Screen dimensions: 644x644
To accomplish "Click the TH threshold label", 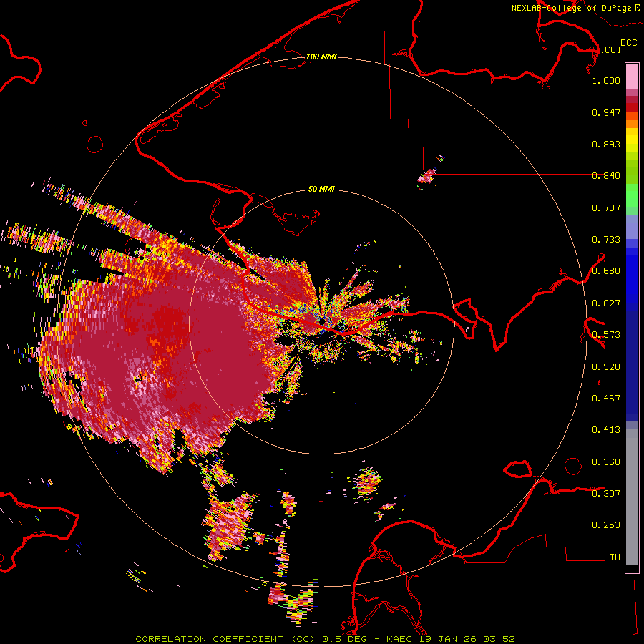I will pos(615,557).
